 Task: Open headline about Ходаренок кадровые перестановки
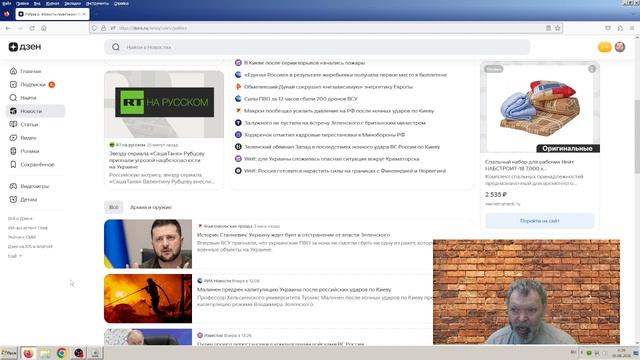click(x=324, y=135)
